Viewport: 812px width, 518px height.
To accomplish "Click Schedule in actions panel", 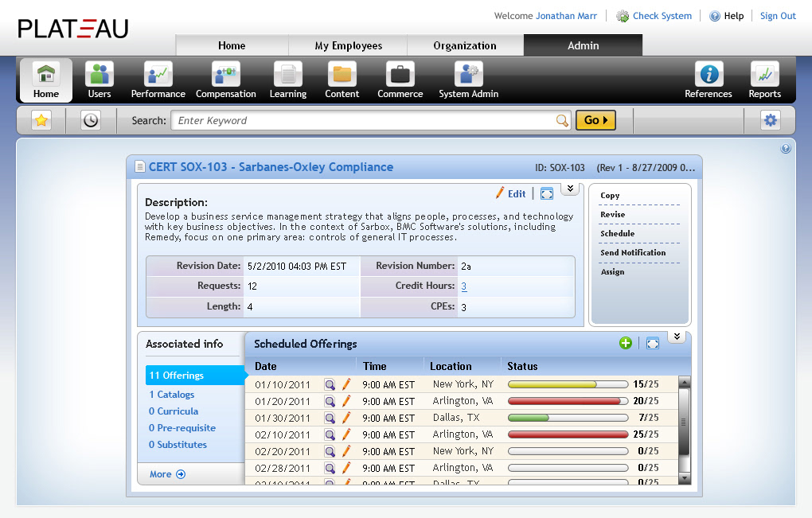I will click(617, 233).
